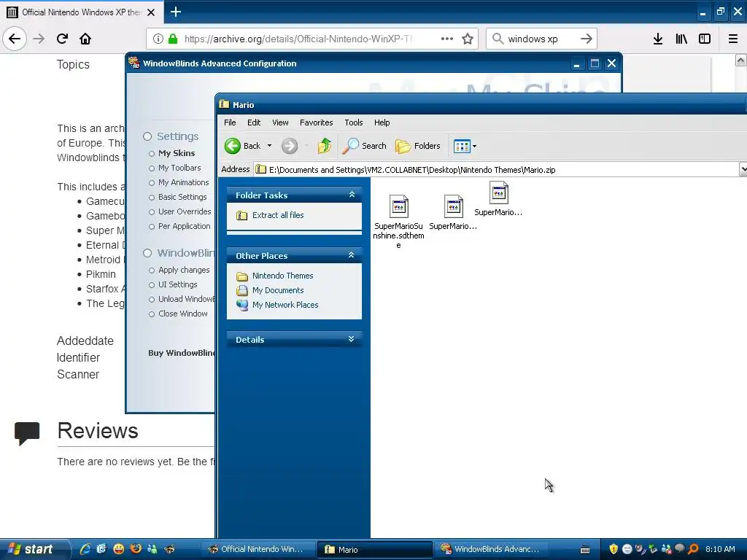Image resolution: width=747 pixels, height=560 pixels.
Task: Open the Tools menu
Action: (x=354, y=122)
